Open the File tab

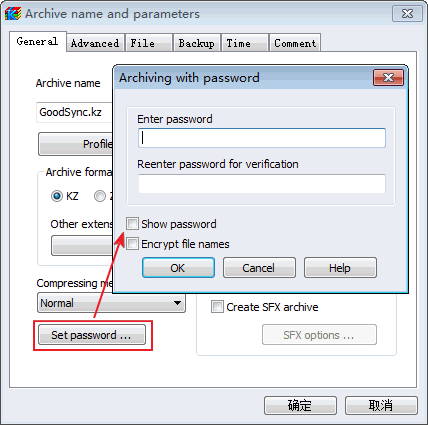(149, 43)
